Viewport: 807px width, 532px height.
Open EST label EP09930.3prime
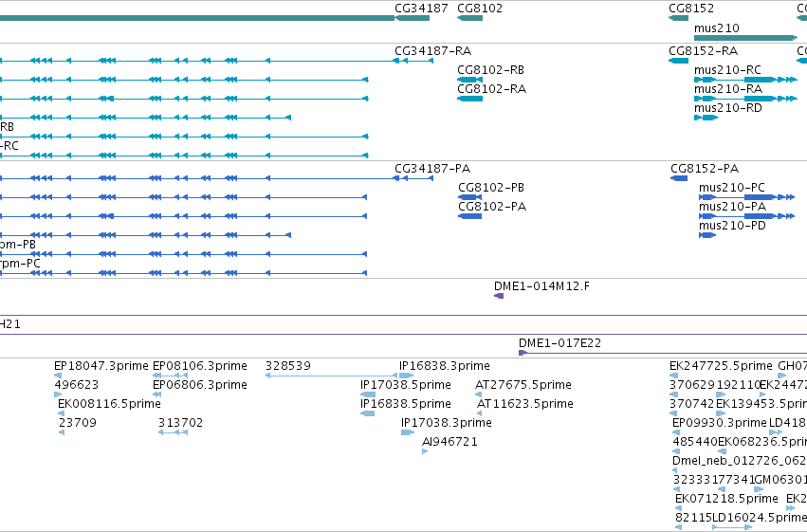[x=720, y=423]
